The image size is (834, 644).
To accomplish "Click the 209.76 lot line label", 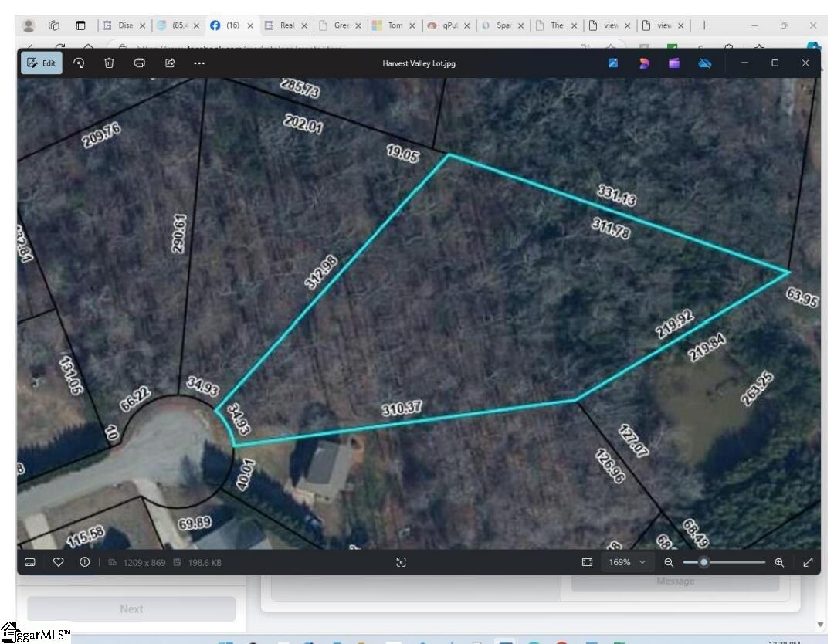I will click(101, 135).
